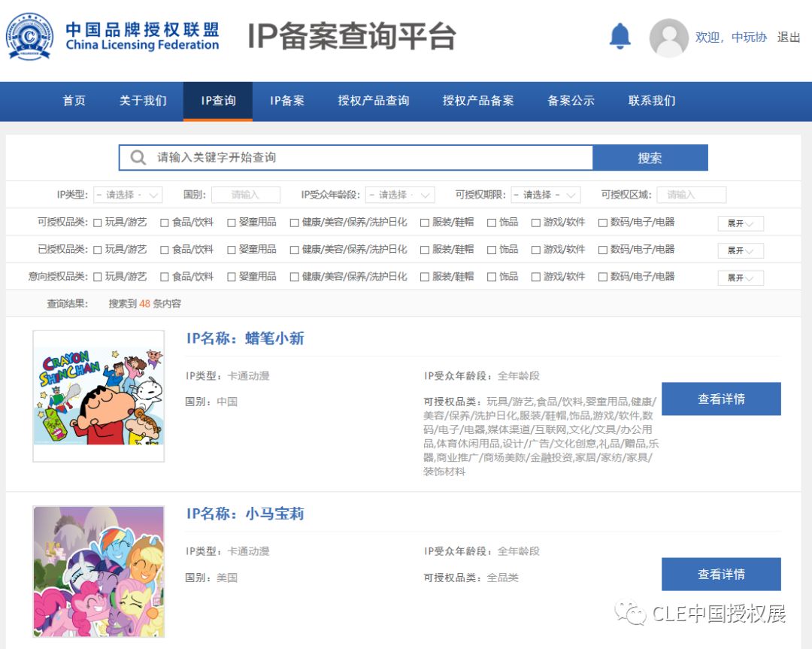
Task: Check 婴童用品 under 意向授权品类
Action: [232, 277]
